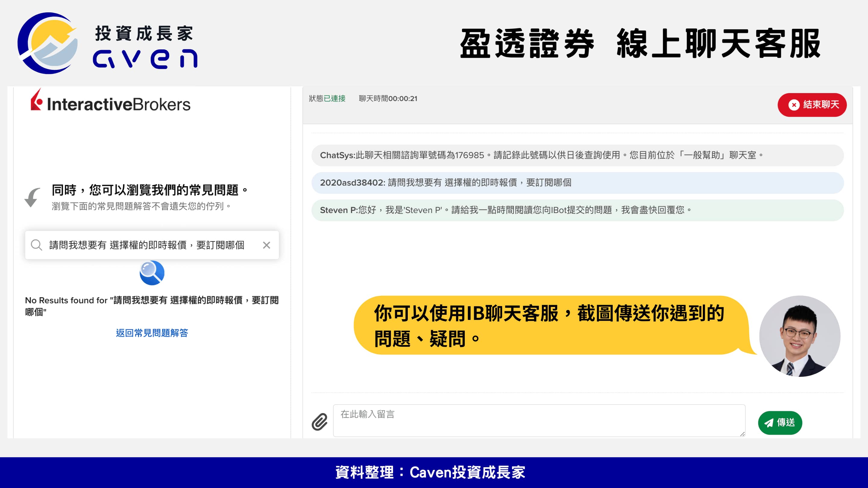This screenshot has height=488, width=868.
Task: Open the 返回常見問題解答 link
Action: 152,333
